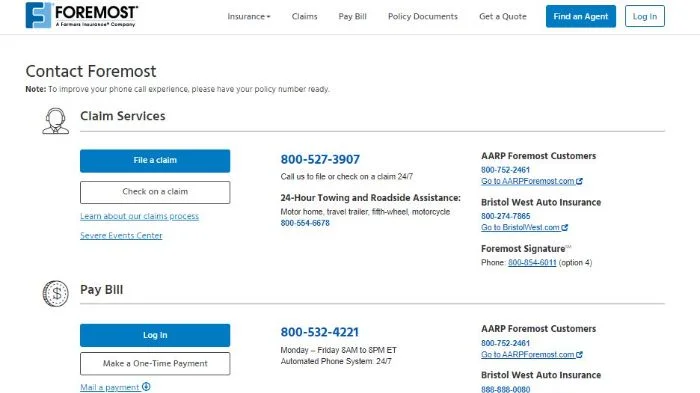
Task: Go to Claims in the navigation bar
Action: [304, 17]
